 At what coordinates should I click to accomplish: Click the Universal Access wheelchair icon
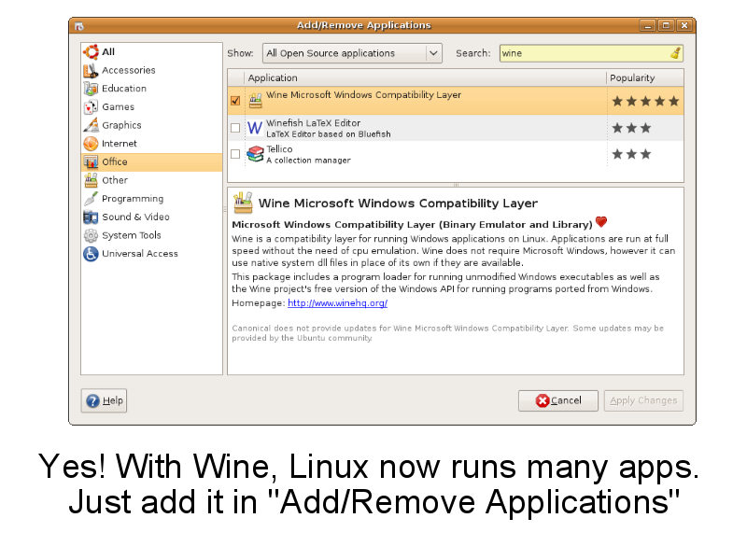[x=91, y=254]
